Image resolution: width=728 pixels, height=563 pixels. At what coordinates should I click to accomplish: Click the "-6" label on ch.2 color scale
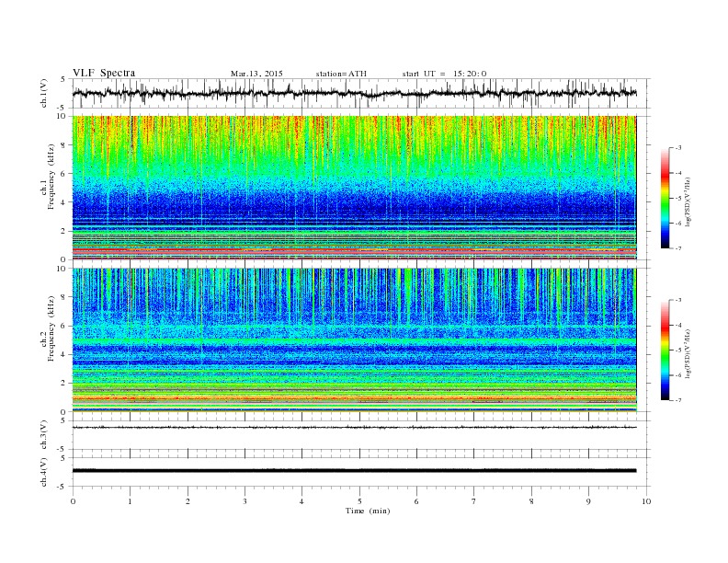click(678, 375)
